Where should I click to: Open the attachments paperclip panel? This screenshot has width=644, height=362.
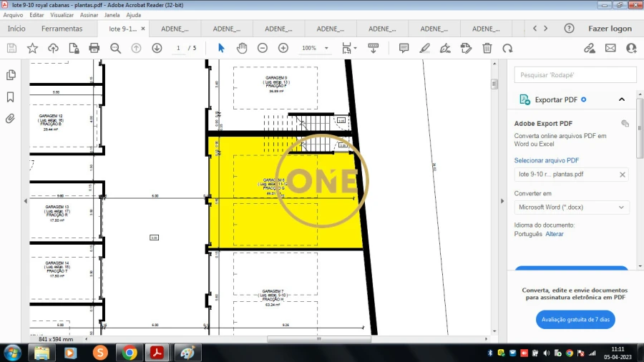coord(11,119)
